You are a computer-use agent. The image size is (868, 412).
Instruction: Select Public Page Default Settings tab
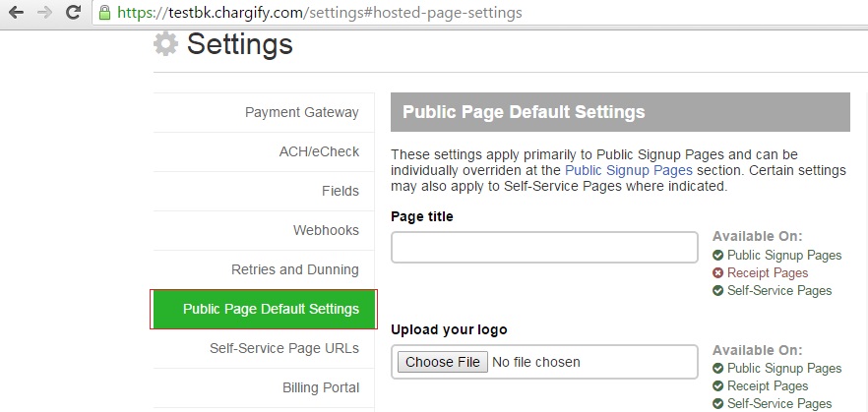264,309
